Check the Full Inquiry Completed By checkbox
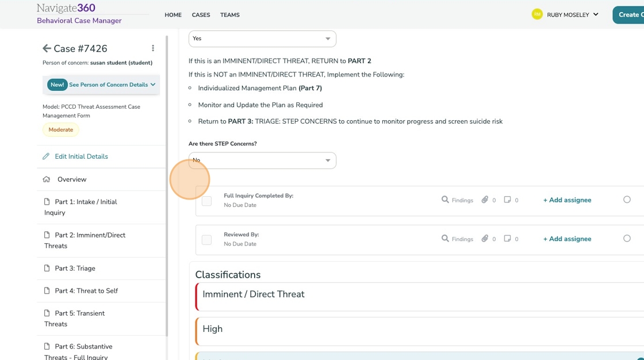 [206, 201]
